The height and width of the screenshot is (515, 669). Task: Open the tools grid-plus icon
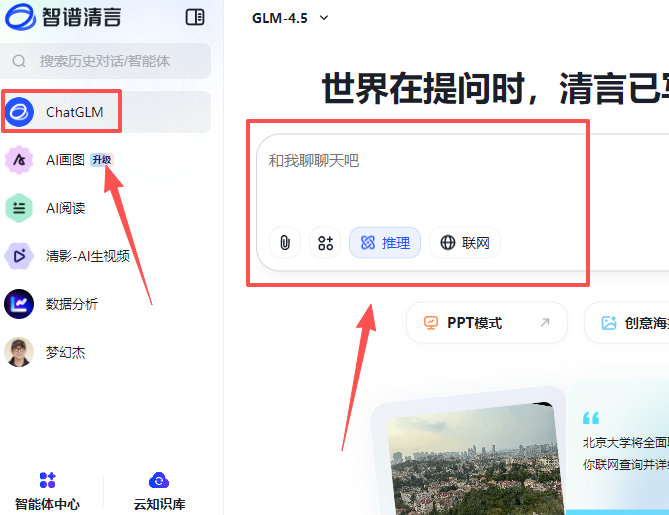pyautogui.click(x=325, y=243)
